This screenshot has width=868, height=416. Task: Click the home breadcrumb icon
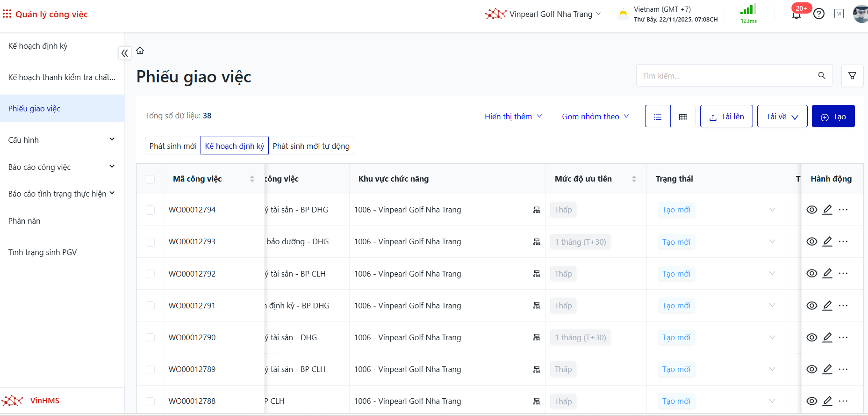pos(140,51)
